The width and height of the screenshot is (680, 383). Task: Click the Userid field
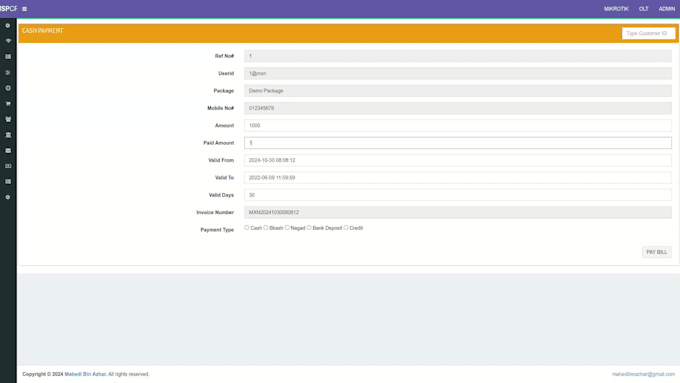point(458,73)
